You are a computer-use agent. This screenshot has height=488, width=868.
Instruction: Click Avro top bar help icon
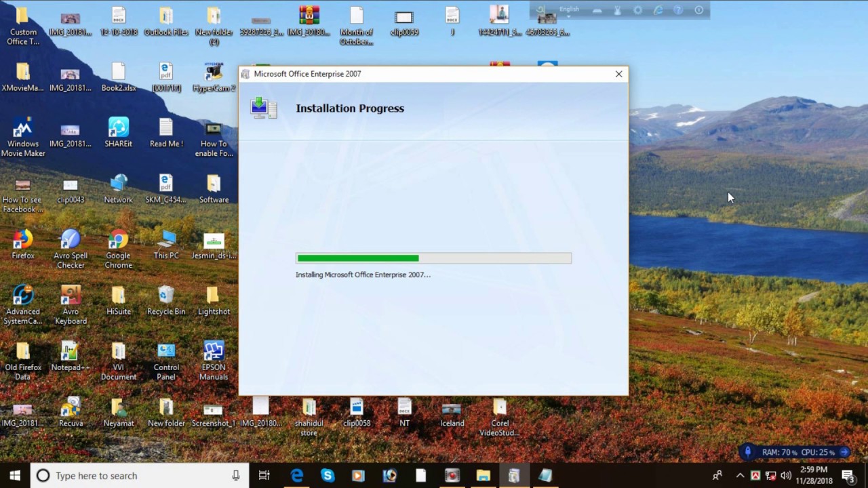[678, 10]
